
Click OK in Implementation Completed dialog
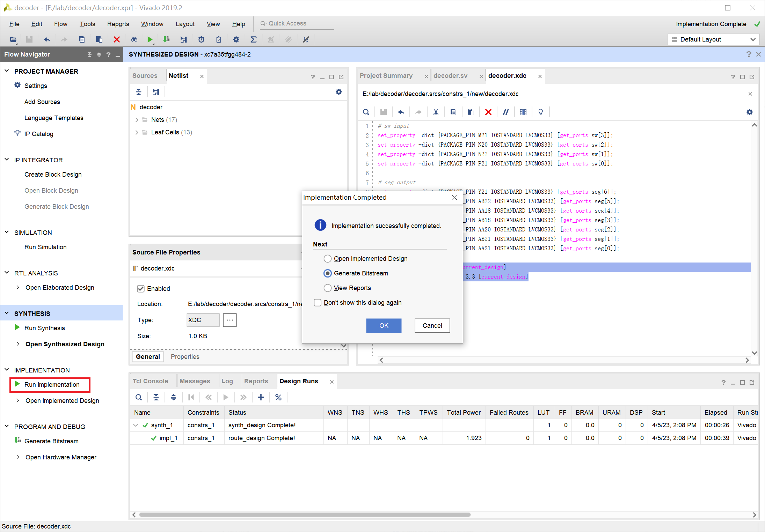tap(384, 325)
